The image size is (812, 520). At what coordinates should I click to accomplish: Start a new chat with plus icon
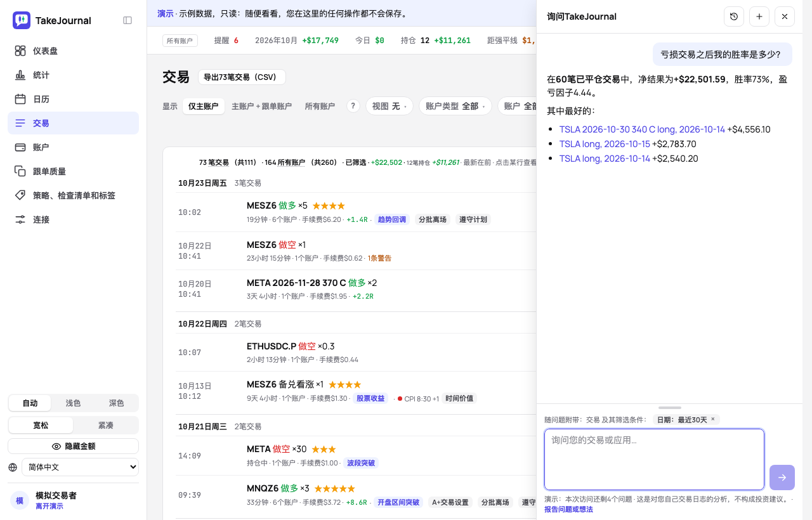click(x=759, y=16)
